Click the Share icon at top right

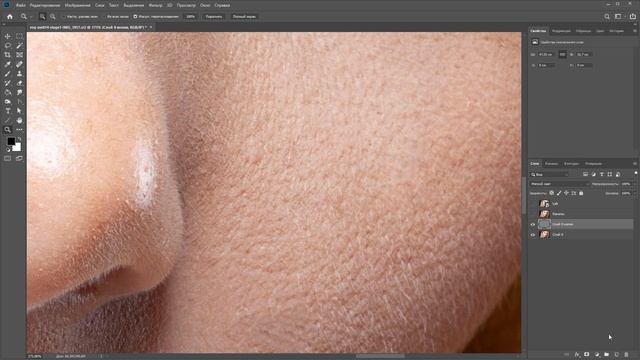[x=633, y=17]
